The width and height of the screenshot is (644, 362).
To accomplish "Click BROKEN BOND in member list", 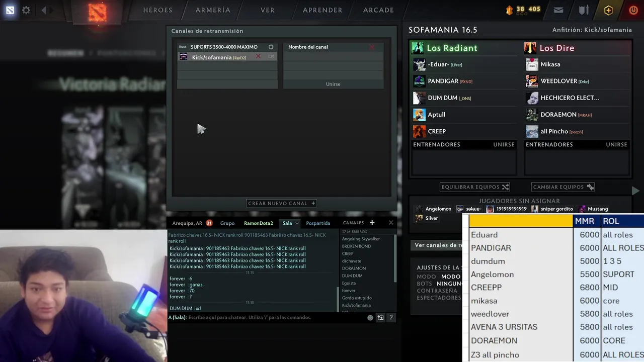I will click(356, 246).
